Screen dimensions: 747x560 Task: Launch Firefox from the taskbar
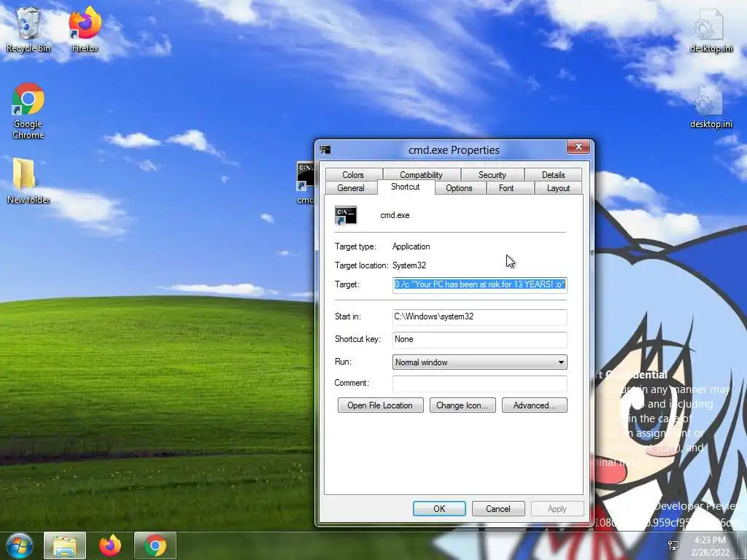coord(110,545)
